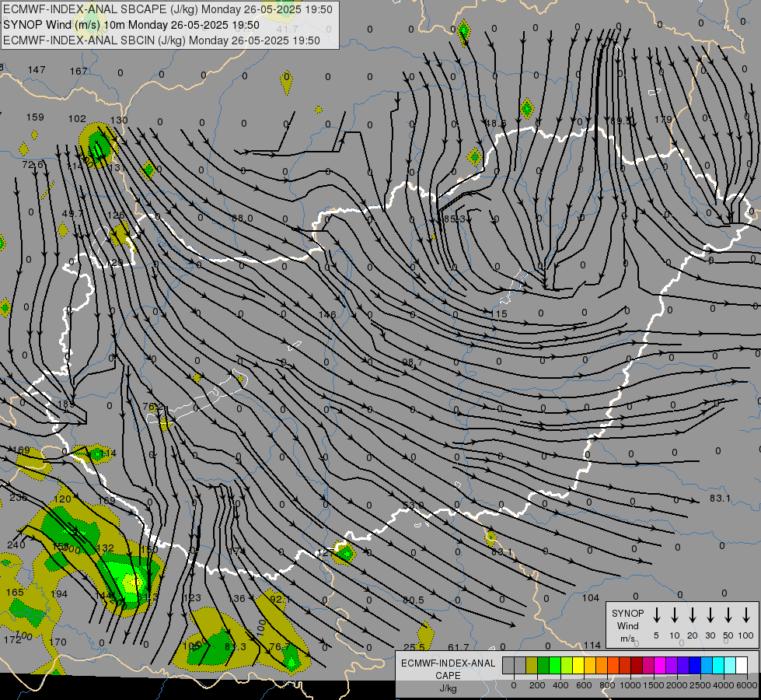This screenshot has width=761, height=700.
Task: Click the map value '146'
Action: tap(327, 315)
